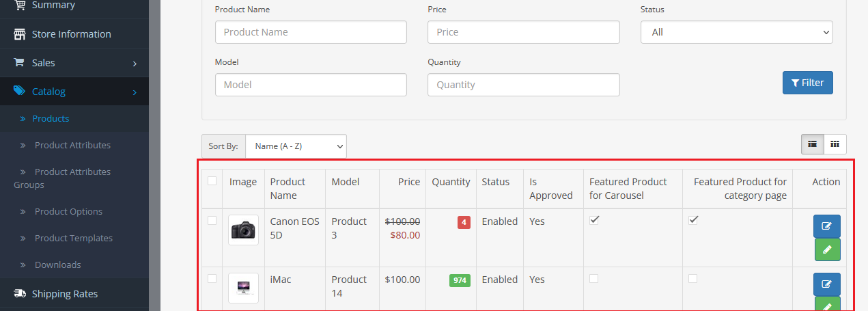
Task: Open the Products submenu item
Action: [51, 118]
